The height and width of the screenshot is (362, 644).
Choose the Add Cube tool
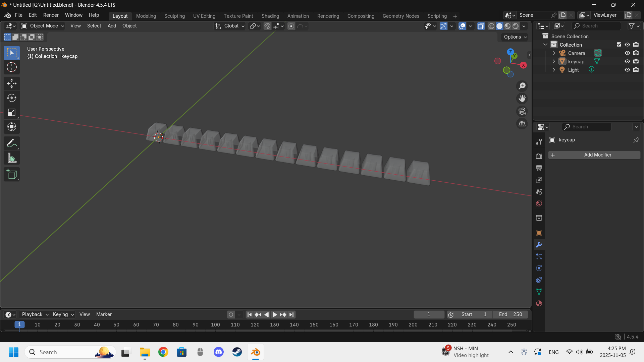pyautogui.click(x=12, y=174)
